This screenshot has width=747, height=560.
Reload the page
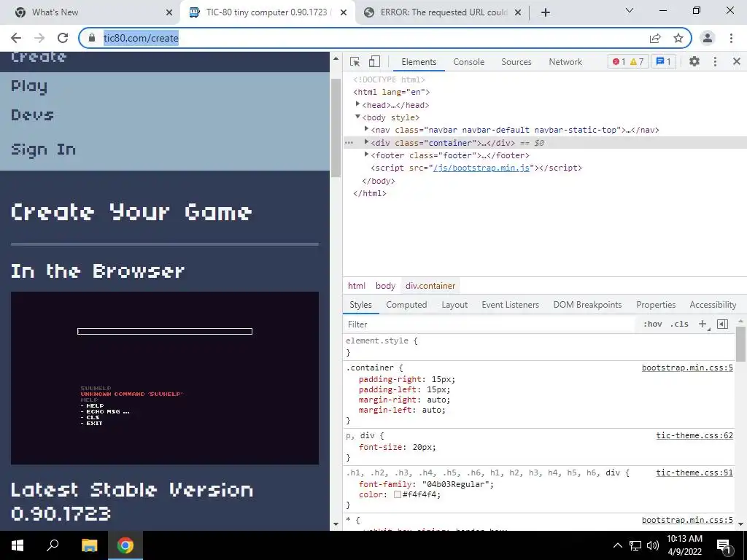point(63,38)
